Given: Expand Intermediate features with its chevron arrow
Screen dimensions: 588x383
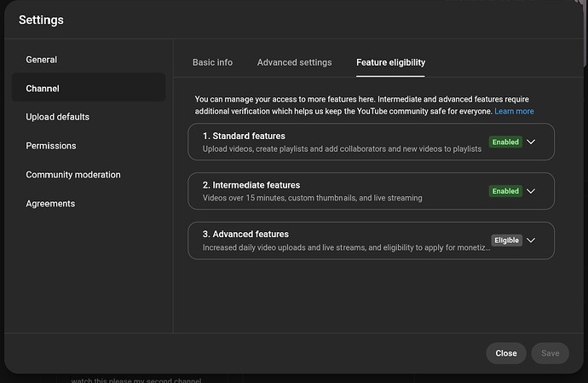Looking at the screenshot, I should point(531,191).
